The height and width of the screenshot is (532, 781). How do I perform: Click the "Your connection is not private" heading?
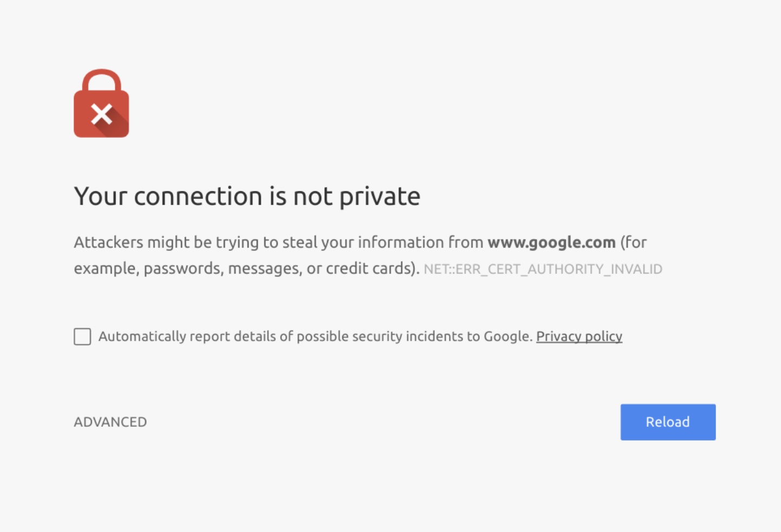click(x=247, y=196)
